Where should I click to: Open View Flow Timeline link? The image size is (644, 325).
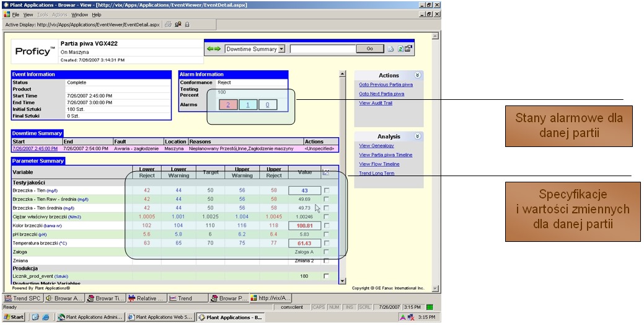[x=379, y=164]
